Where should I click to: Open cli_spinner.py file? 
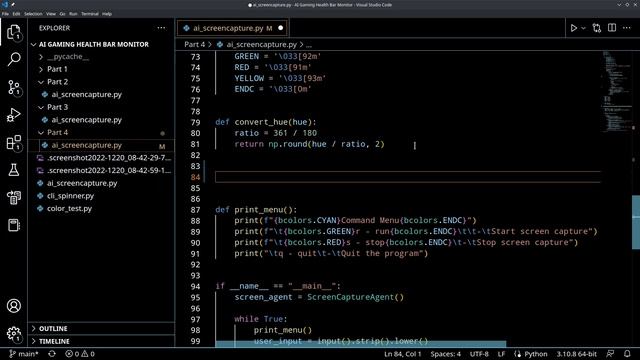(70, 196)
